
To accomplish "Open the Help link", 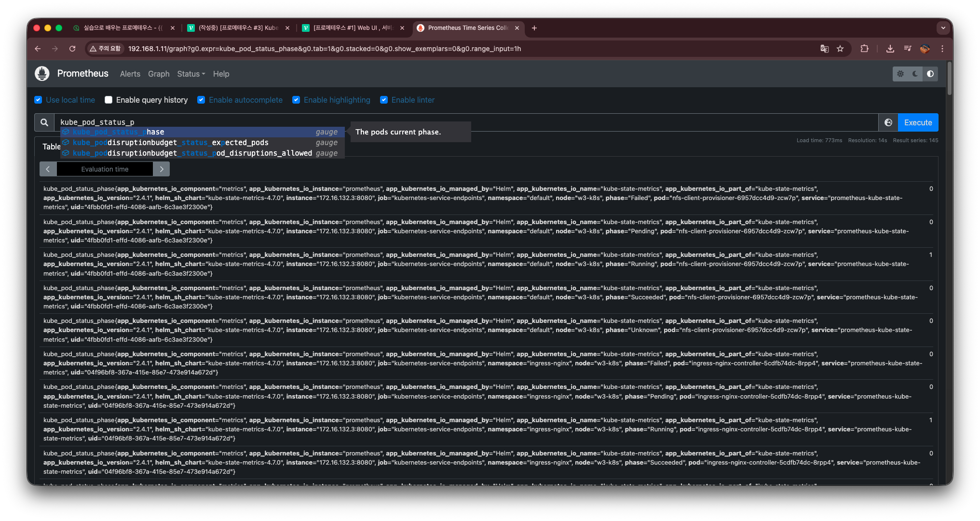I will click(221, 74).
